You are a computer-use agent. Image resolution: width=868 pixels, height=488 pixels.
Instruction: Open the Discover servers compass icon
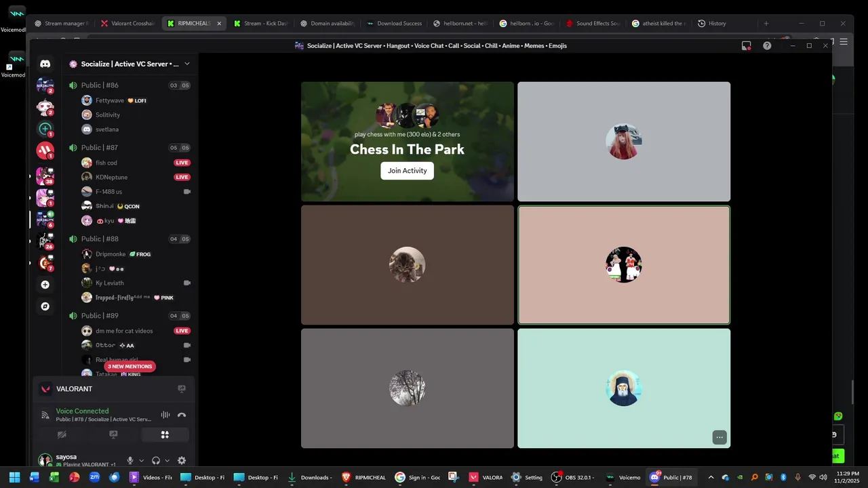click(45, 306)
